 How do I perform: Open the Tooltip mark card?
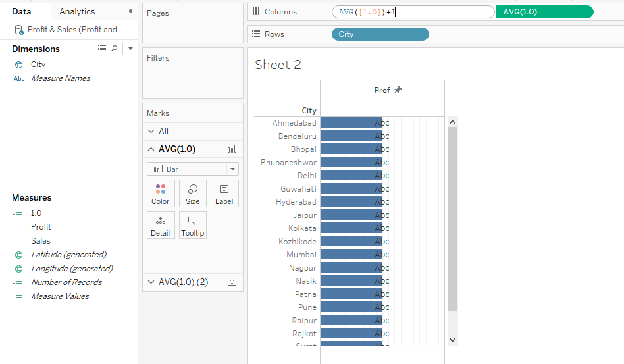[x=192, y=225]
